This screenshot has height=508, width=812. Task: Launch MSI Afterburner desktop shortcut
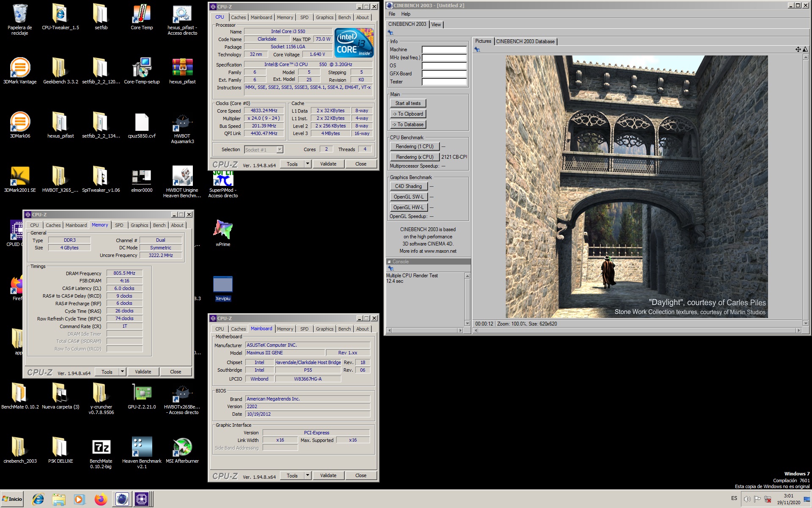pos(182,450)
